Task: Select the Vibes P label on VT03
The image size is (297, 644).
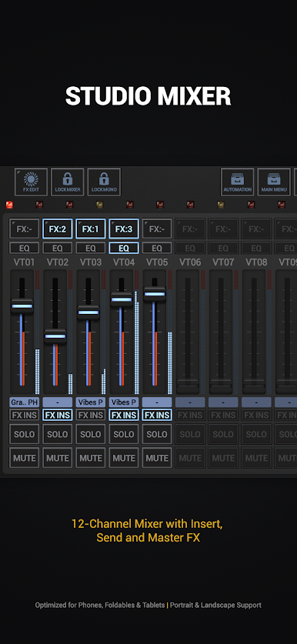Action: [91, 402]
